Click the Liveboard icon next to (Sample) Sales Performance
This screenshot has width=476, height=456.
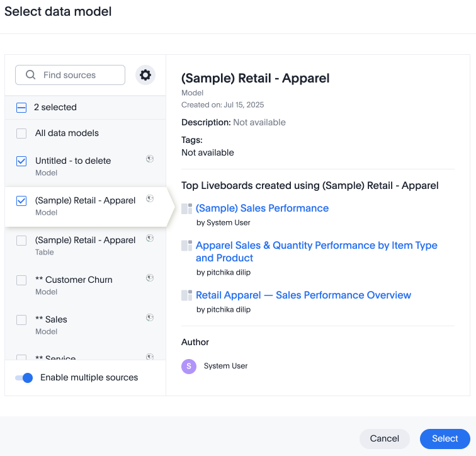(x=187, y=209)
